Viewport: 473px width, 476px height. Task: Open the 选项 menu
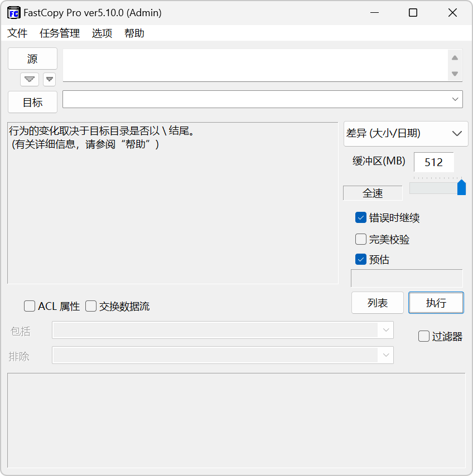tap(102, 33)
